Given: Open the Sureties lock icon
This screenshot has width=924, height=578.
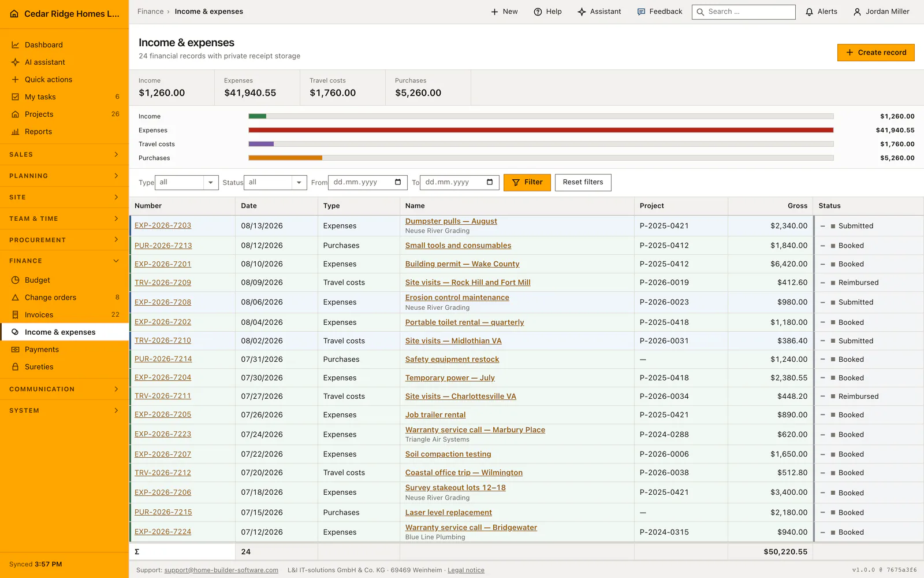Looking at the screenshot, I should [x=16, y=367].
